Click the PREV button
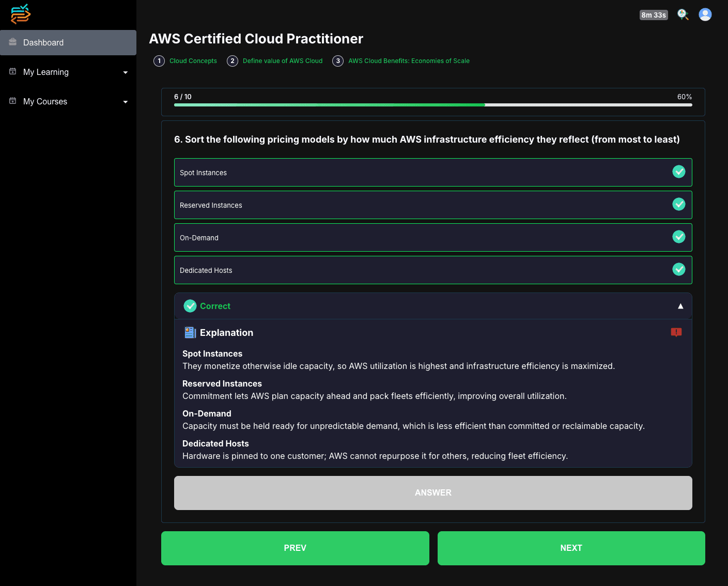Image resolution: width=728 pixels, height=586 pixels. [x=295, y=548]
